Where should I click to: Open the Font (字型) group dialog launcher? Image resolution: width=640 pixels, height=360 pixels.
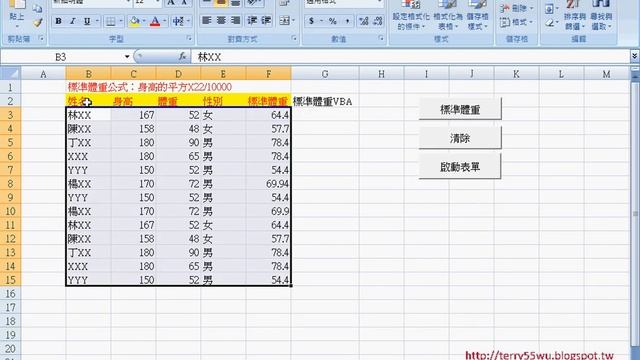point(189,38)
